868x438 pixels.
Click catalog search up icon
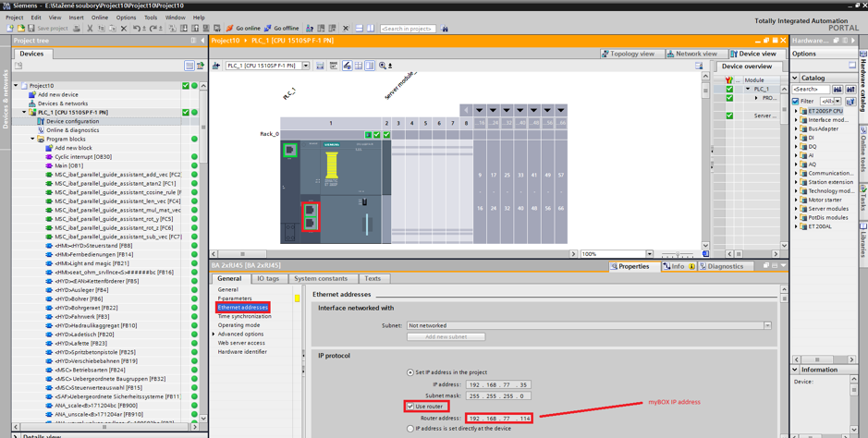click(x=850, y=89)
